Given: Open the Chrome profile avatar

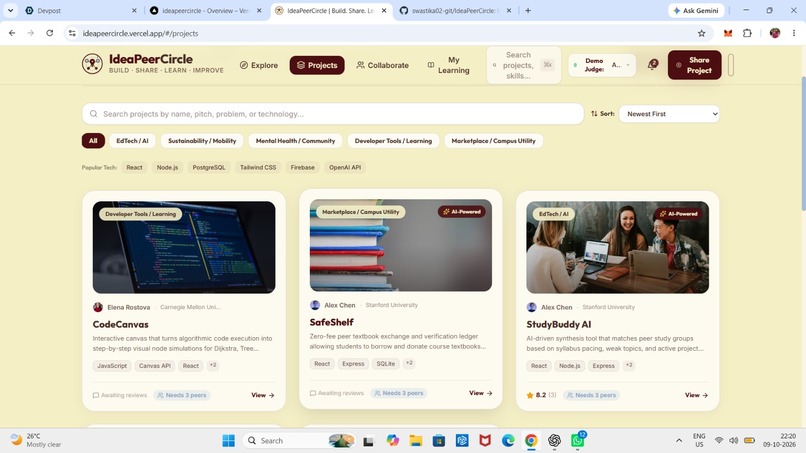Looking at the screenshot, I should coord(775,33).
